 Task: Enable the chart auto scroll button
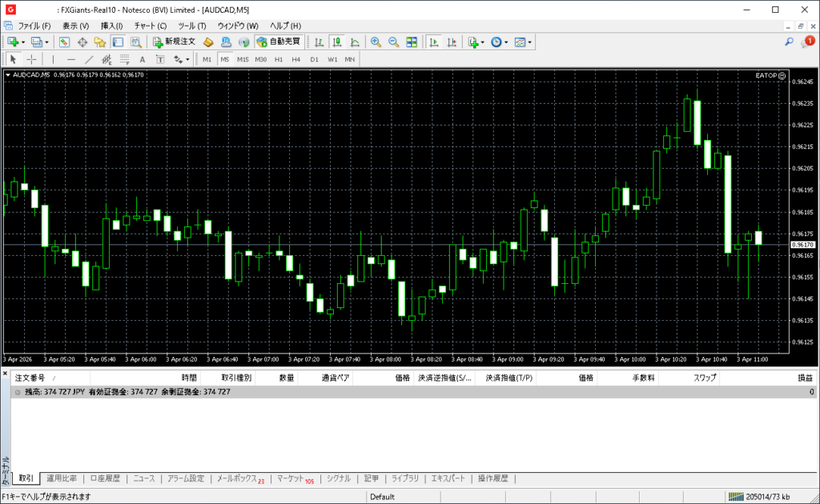[433, 42]
